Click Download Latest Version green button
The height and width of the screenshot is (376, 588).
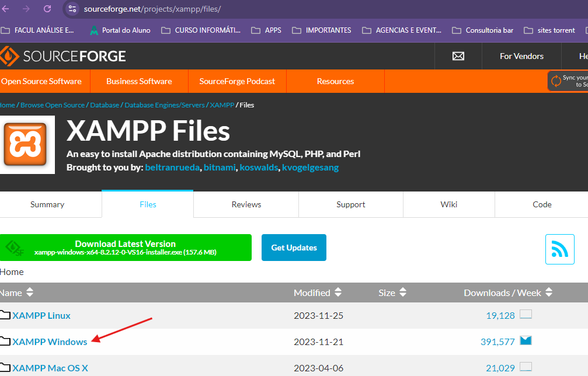coord(126,248)
